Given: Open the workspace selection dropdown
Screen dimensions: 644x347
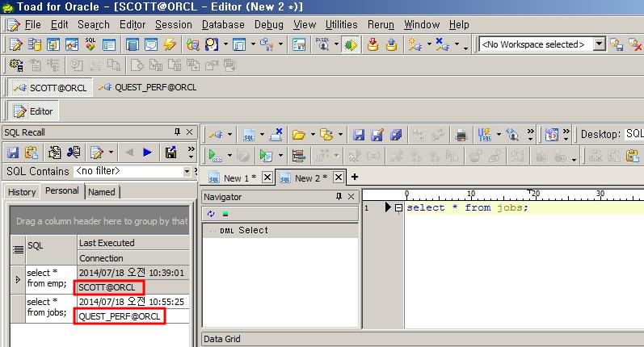Looking at the screenshot, I should (x=599, y=45).
